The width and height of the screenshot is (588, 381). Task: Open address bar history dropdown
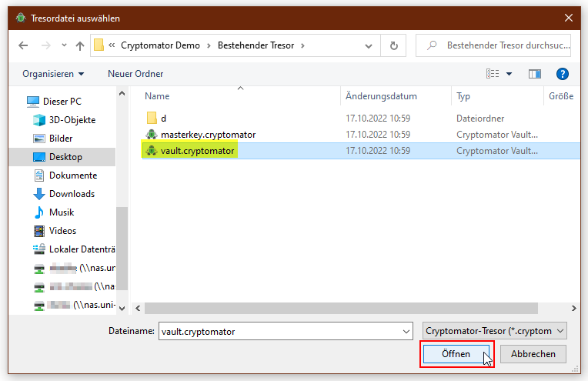pyautogui.click(x=369, y=45)
